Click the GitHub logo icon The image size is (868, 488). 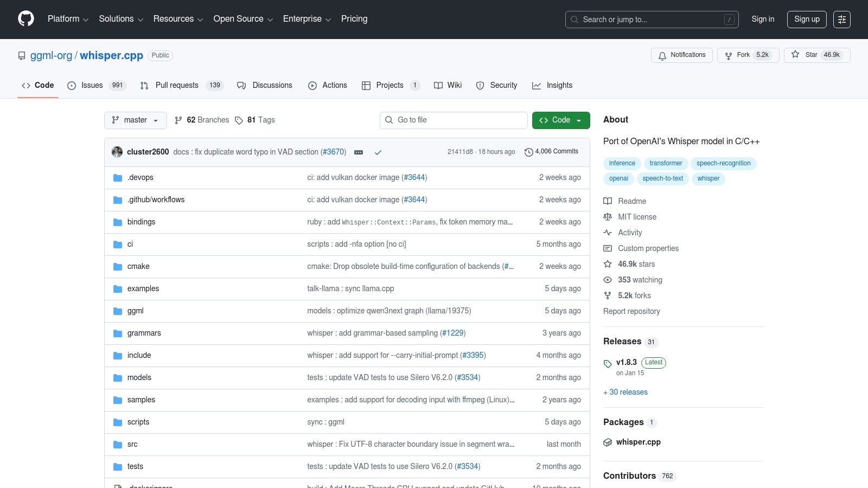[26, 19]
